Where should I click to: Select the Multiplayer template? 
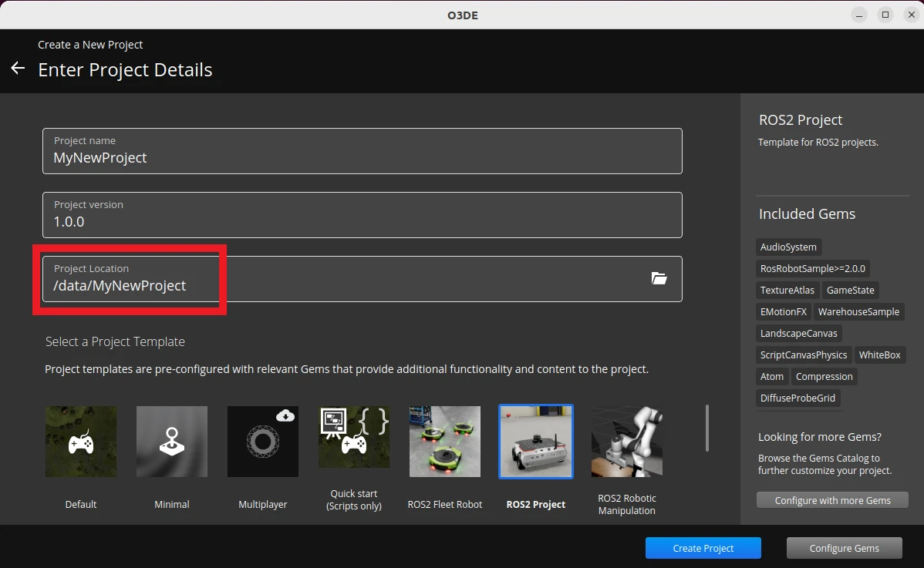(263, 442)
